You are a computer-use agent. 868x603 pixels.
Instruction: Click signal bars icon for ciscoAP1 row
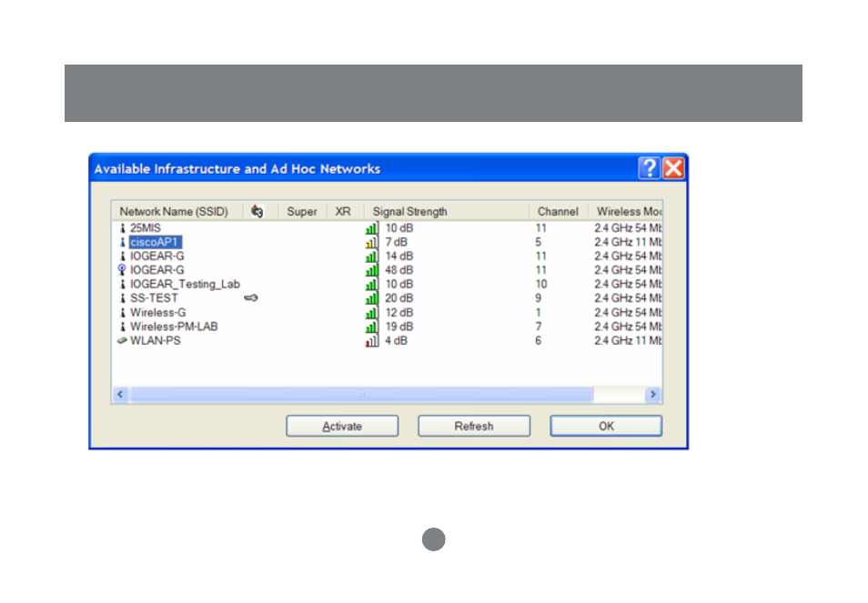pyautogui.click(x=372, y=242)
